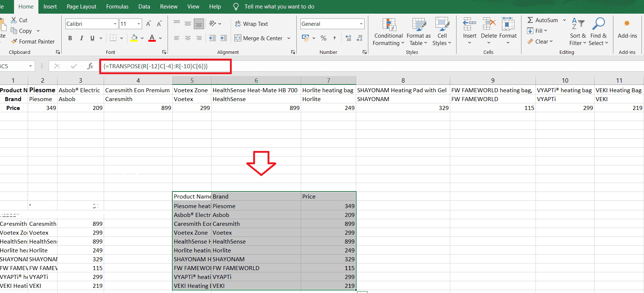The width and height of the screenshot is (644, 293).
Task: Open the font size dropdown
Action: (x=139, y=24)
